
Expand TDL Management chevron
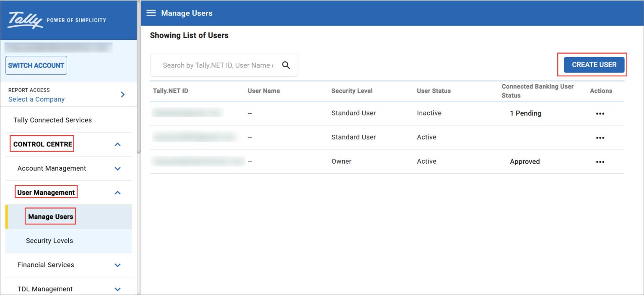[x=117, y=289]
